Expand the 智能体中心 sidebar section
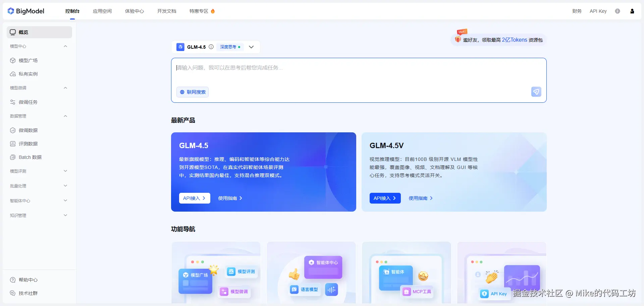644x306 pixels. click(x=65, y=201)
